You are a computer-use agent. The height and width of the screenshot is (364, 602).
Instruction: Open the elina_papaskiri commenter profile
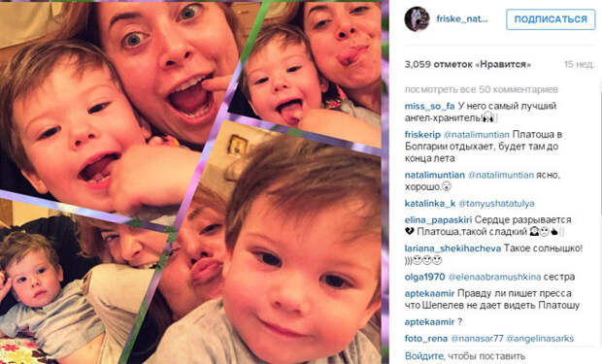click(438, 220)
